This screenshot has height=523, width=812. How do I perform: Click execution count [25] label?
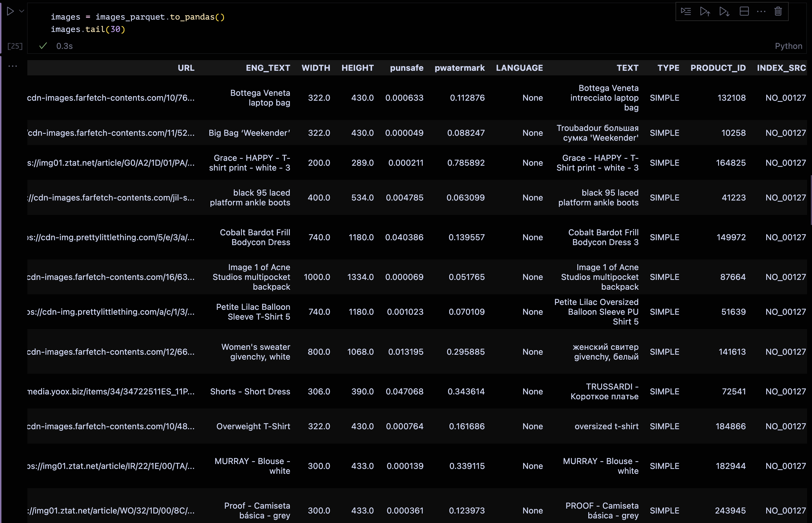click(15, 46)
